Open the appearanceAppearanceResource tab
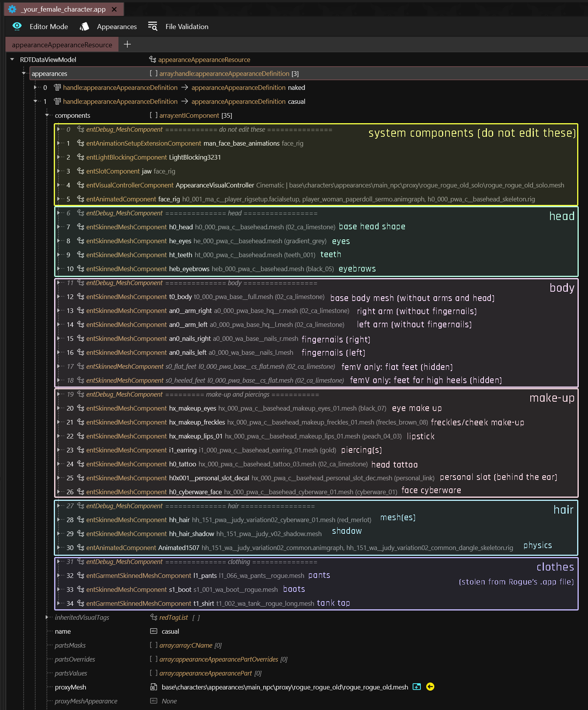This screenshot has width=588, height=710. (x=62, y=45)
